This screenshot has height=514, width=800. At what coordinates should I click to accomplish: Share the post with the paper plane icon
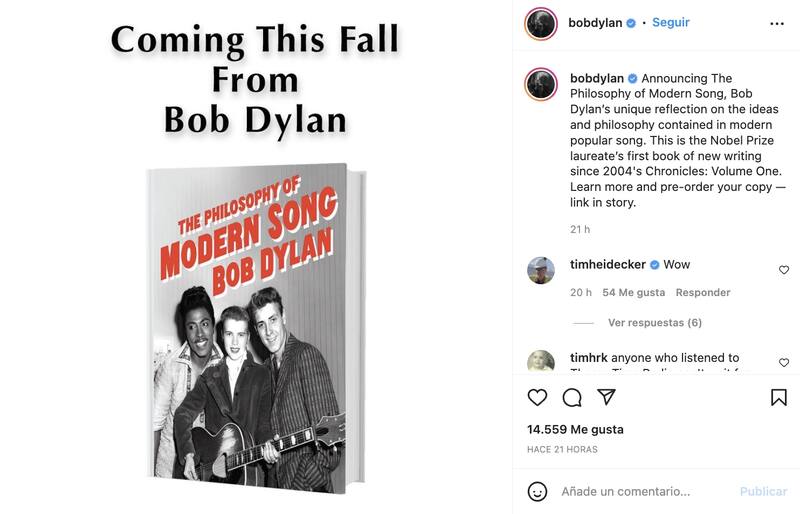[606, 397]
